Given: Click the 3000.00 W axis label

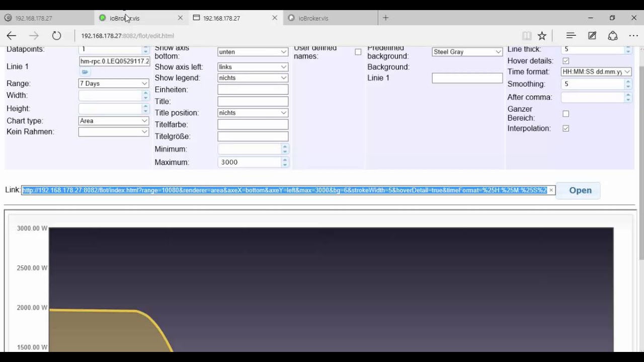Looking at the screenshot, I should 32,228.
